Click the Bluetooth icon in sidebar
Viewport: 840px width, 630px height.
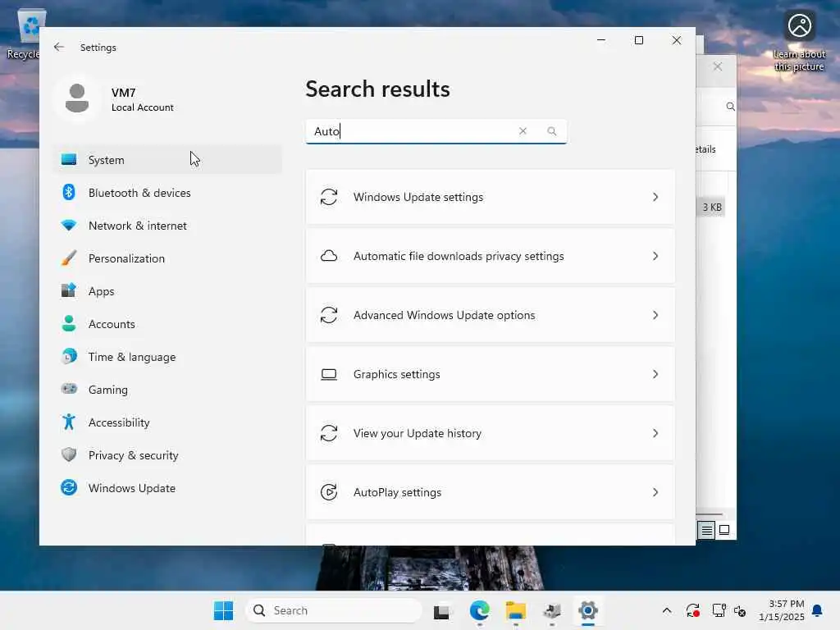tap(69, 192)
